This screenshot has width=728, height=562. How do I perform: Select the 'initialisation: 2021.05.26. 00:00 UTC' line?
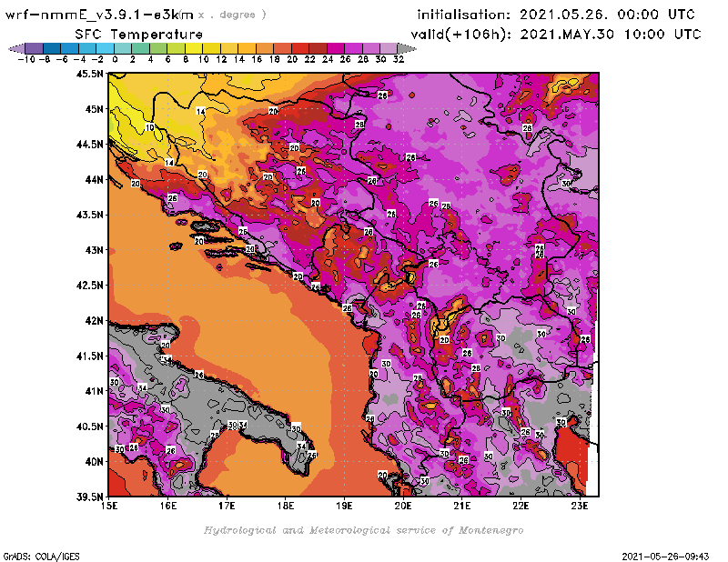(x=556, y=15)
